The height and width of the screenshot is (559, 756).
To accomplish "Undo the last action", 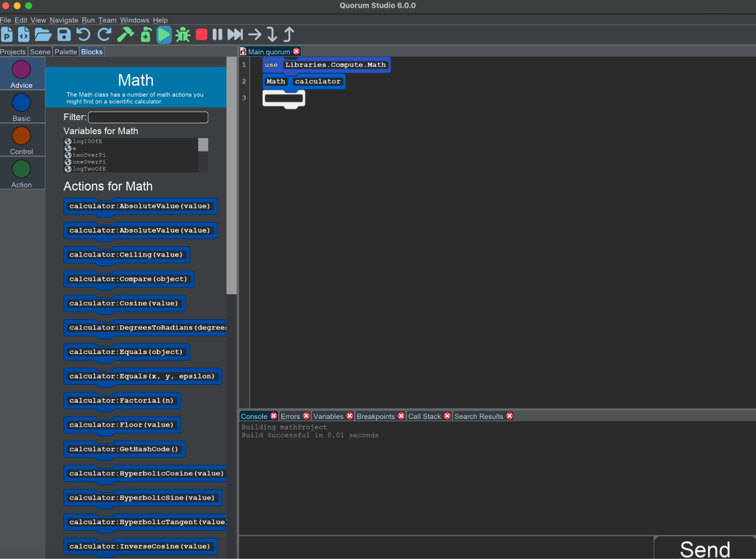I will pyautogui.click(x=83, y=35).
